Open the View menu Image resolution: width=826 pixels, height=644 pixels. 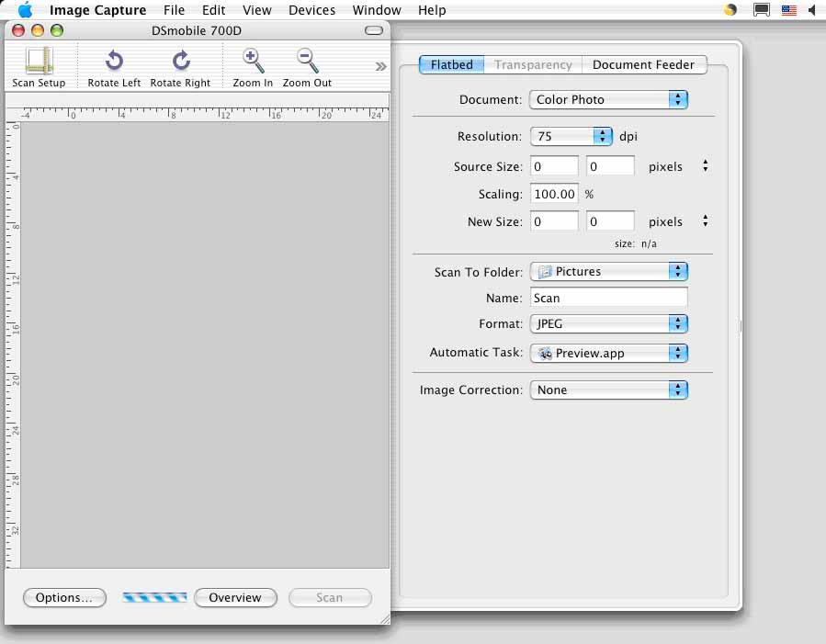257,10
